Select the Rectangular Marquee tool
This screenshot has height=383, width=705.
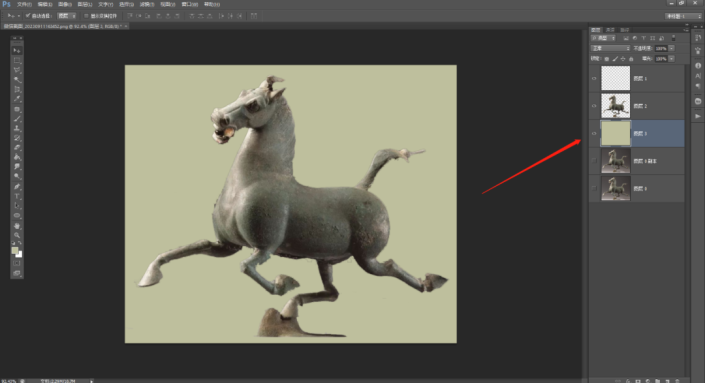17,60
